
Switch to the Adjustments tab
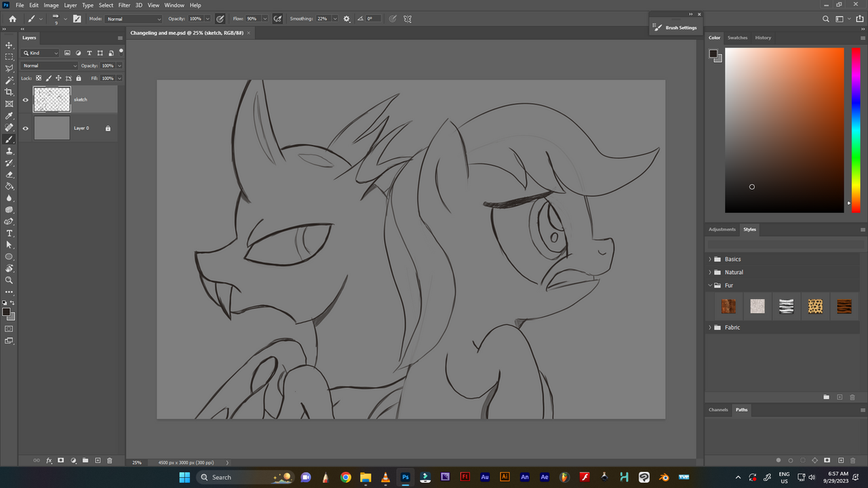[x=722, y=229]
